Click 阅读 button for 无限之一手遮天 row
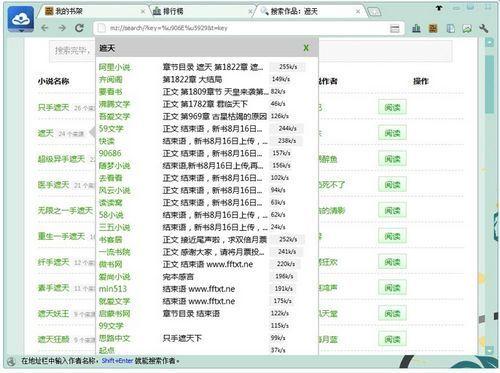The width and height of the screenshot is (500, 373). pos(392,211)
